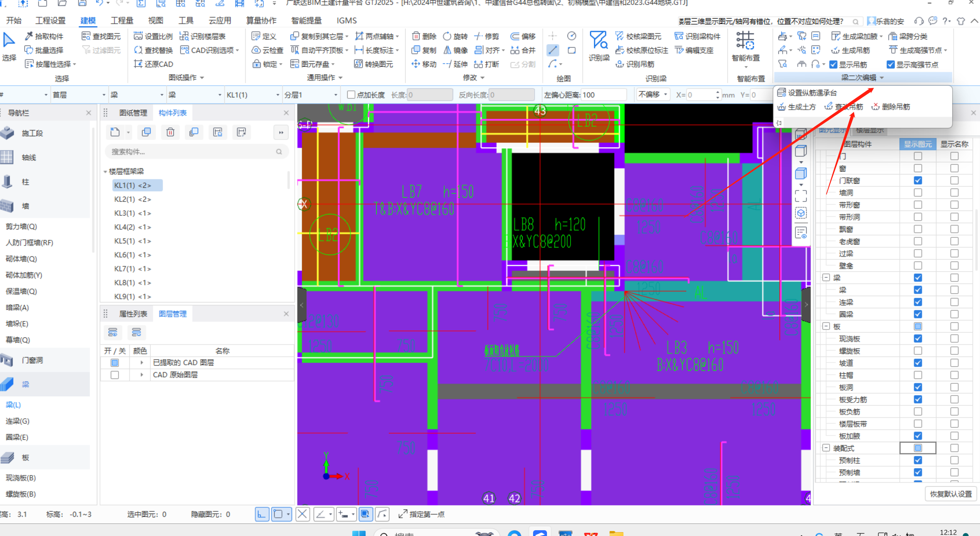The image size is (980, 536).
Task: Toggle 显示图元 checkbox for 连梁
Action: tap(918, 302)
